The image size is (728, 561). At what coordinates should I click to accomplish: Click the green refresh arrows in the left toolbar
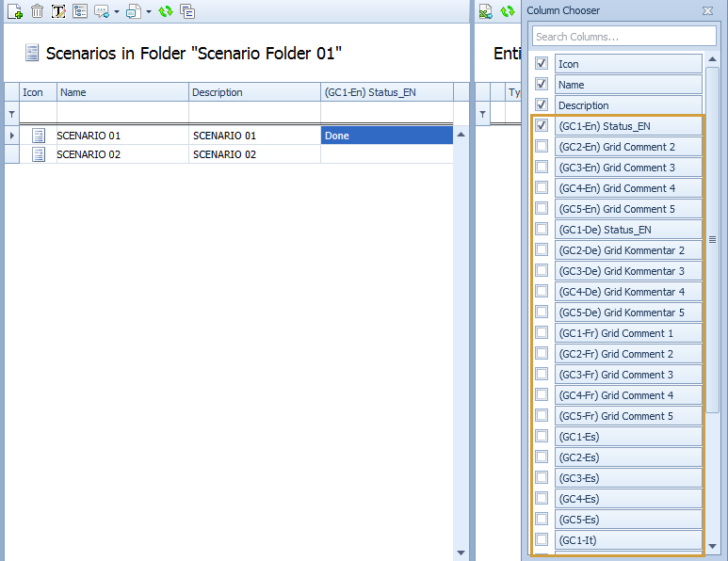166,11
